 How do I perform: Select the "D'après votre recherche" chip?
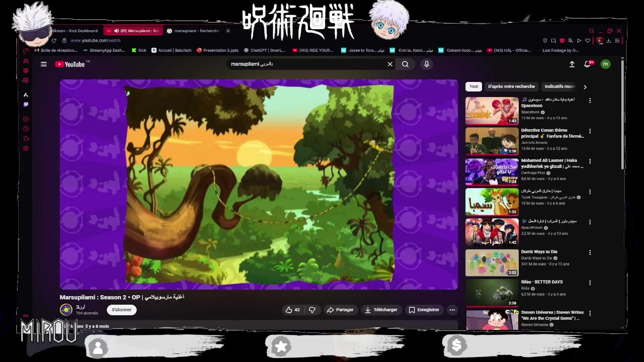point(511,86)
